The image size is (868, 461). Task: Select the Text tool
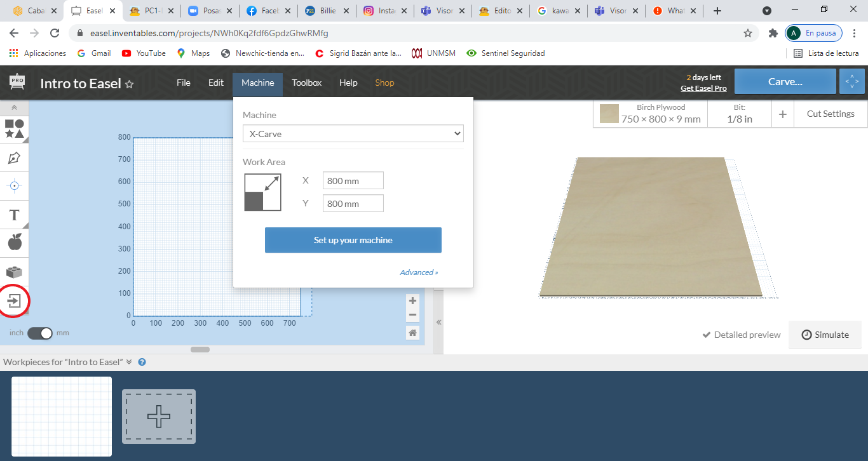click(15, 215)
